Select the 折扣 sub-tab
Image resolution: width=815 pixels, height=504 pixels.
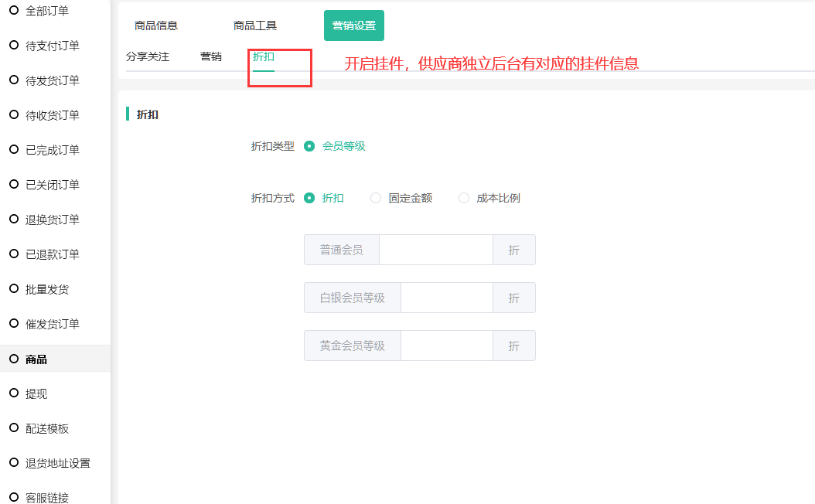point(264,56)
